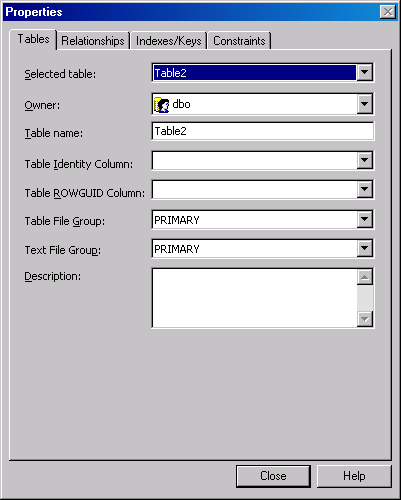Open the Table File Group dropdown
The width and height of the screenshot is (401, 500).
pos(365,219)
